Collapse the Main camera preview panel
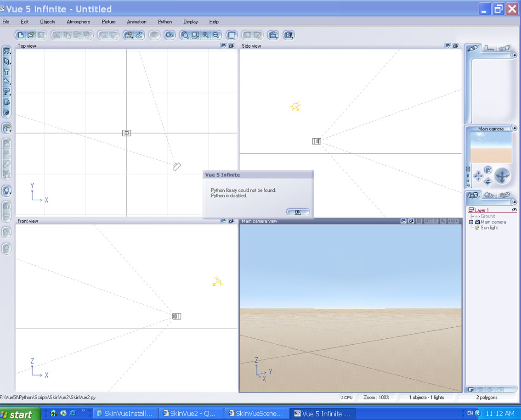Image resolution: width=521 pixels, height=420 pixels. [514, 129]
